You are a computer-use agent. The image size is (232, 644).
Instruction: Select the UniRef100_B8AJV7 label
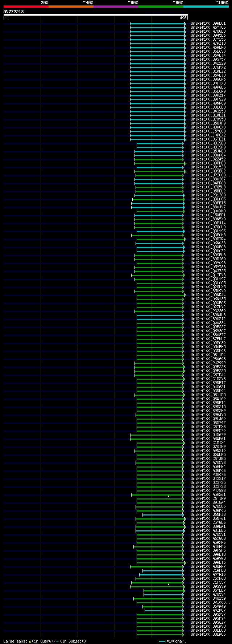208,207
